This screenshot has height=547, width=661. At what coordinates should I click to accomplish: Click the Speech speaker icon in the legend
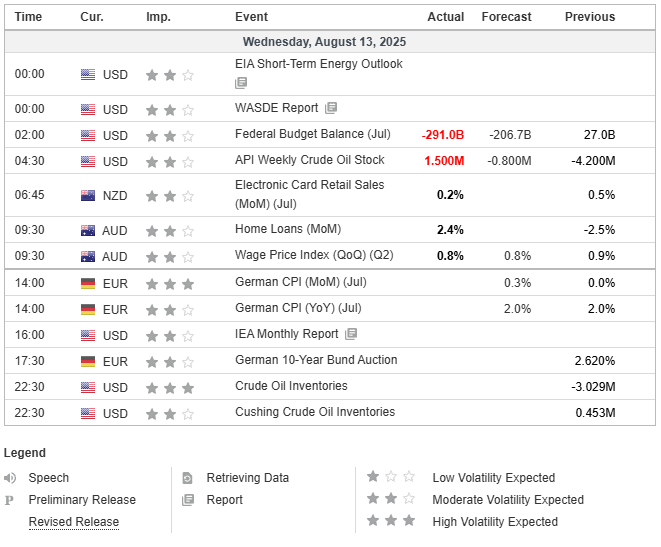[10, 478]
